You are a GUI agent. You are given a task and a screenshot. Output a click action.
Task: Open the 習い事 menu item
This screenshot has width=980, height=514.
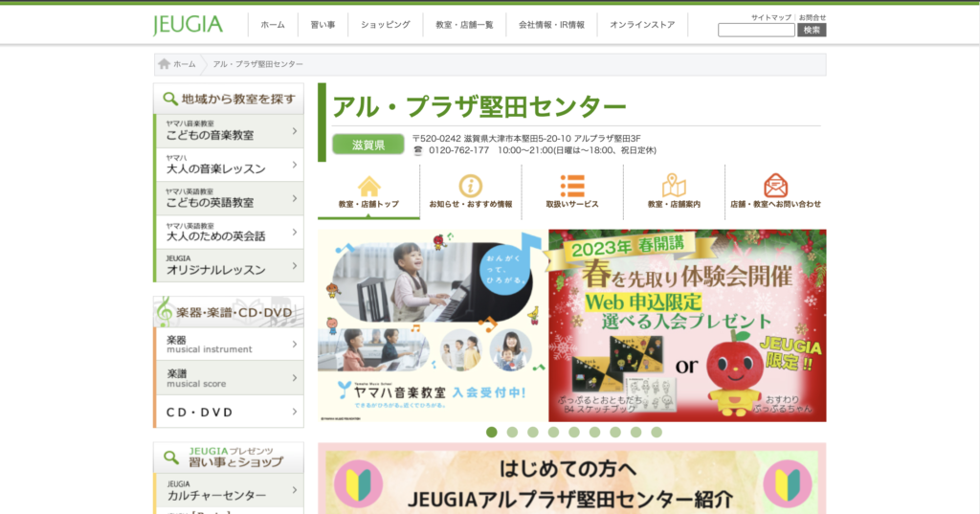[x=323, y=25]
